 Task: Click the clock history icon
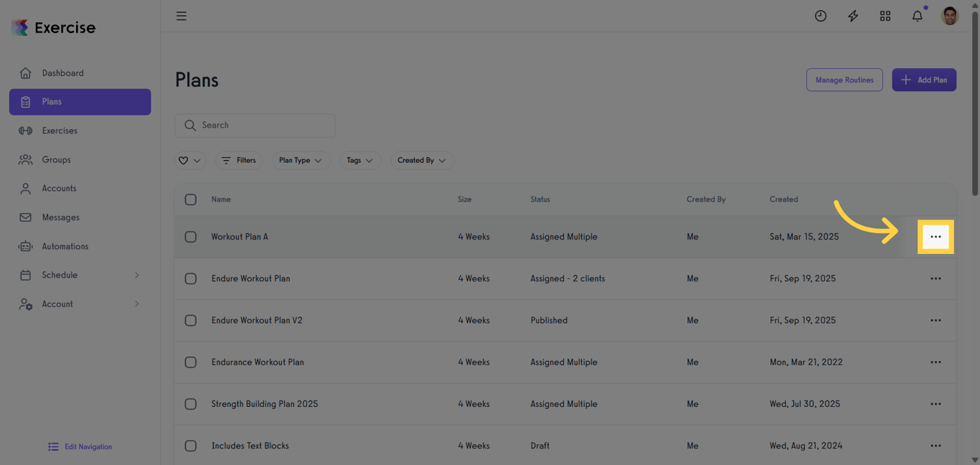[821, 16]
